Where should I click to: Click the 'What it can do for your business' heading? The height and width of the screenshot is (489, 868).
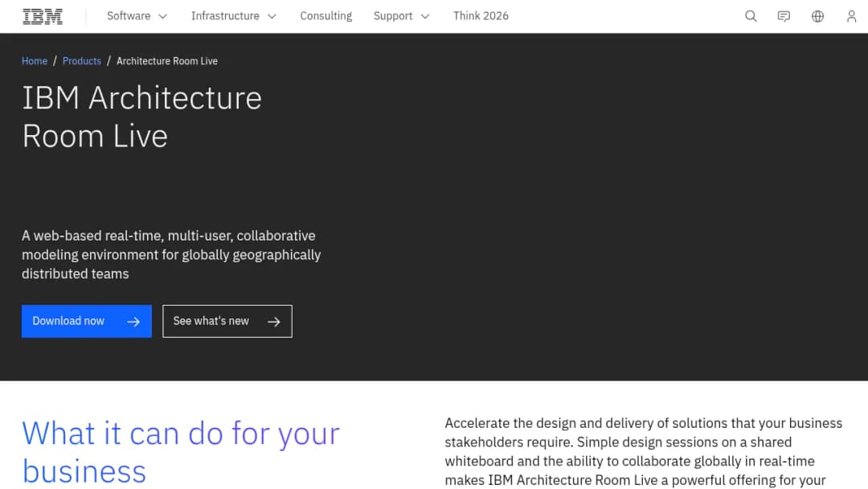181,452
